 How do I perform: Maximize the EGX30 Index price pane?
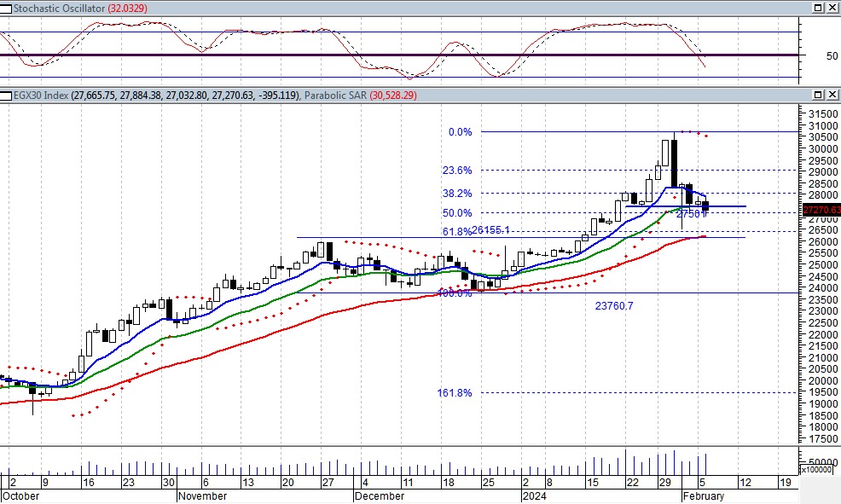click(816, 95)
